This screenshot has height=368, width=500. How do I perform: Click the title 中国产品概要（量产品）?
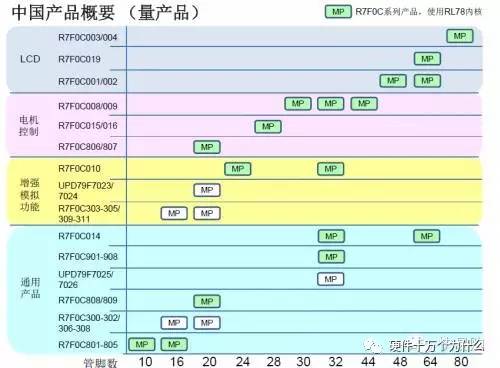click(x=106, y=13)
